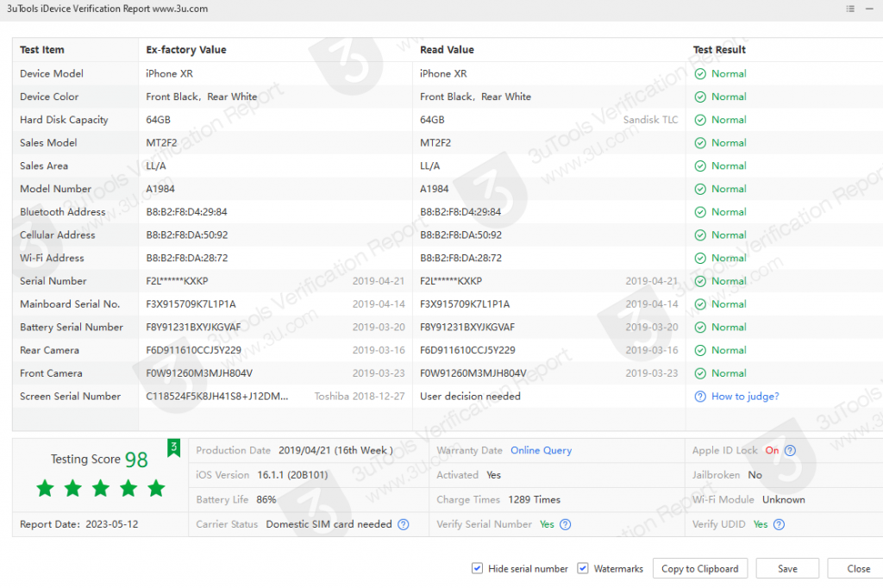This screenshot has width=883, height=588.
Task: Select the Sandisk TLC text
Action: pyautogui.click(x=650, y=120)
